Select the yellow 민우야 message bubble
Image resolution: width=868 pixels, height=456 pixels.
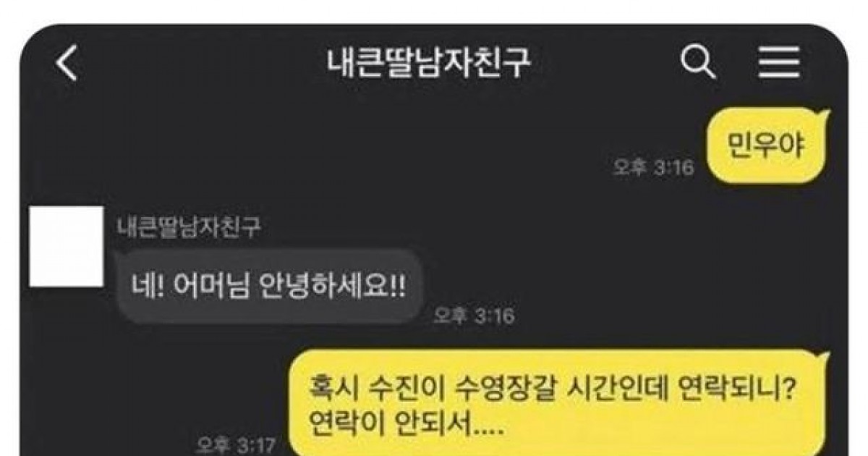pos(765,145)
